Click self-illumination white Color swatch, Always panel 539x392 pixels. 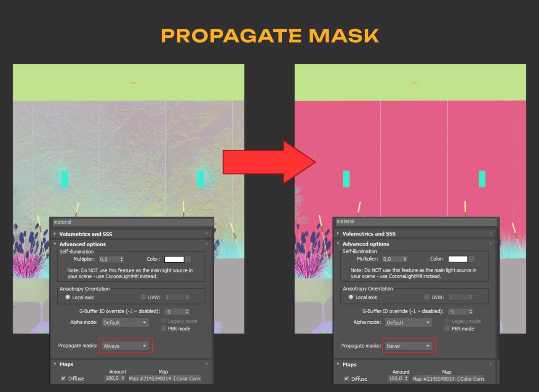click(174, 259)
